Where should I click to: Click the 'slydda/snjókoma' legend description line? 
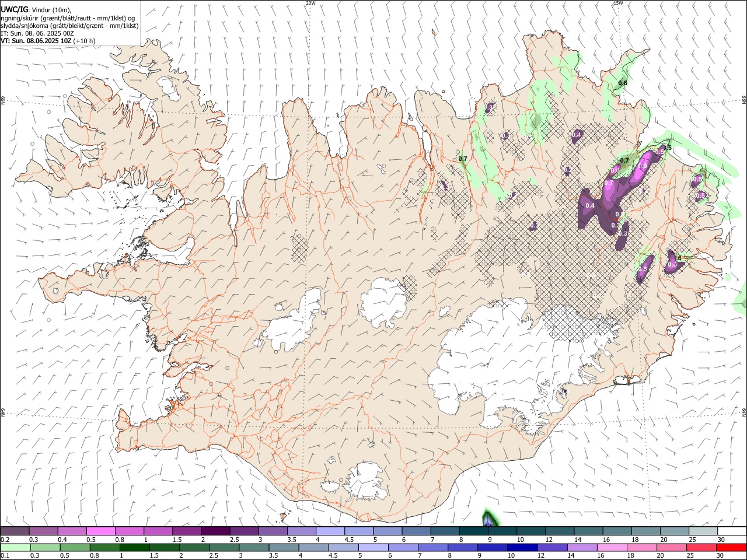coord(69,26)
